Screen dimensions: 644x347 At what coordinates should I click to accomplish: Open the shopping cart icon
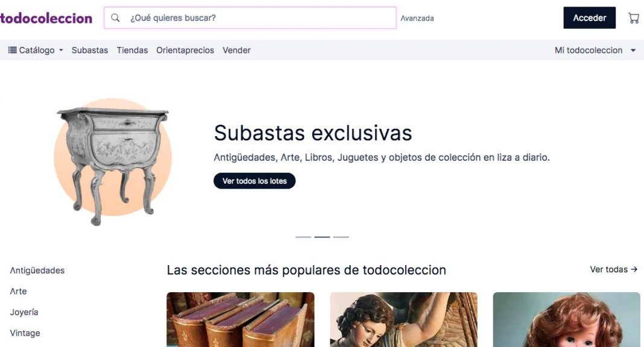(x=634, y=18)
